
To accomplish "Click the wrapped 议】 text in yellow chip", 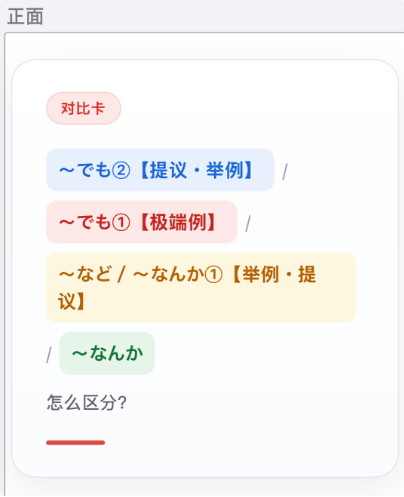I will point(72,301).
